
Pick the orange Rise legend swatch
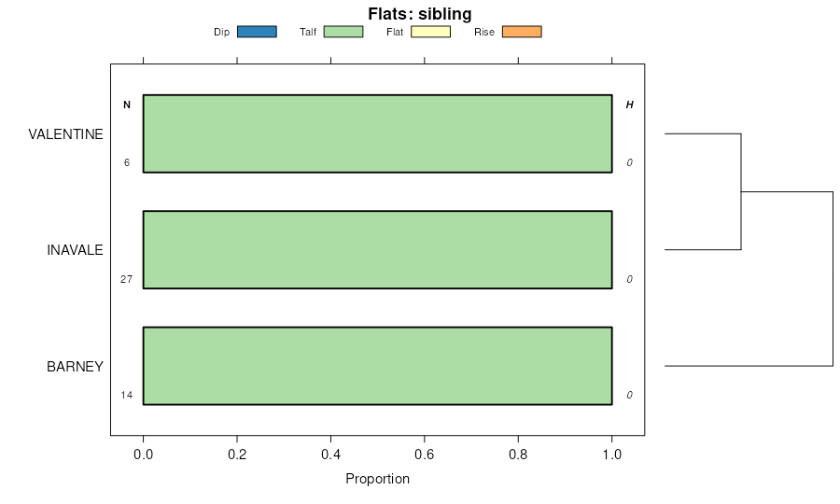(522, 32)
